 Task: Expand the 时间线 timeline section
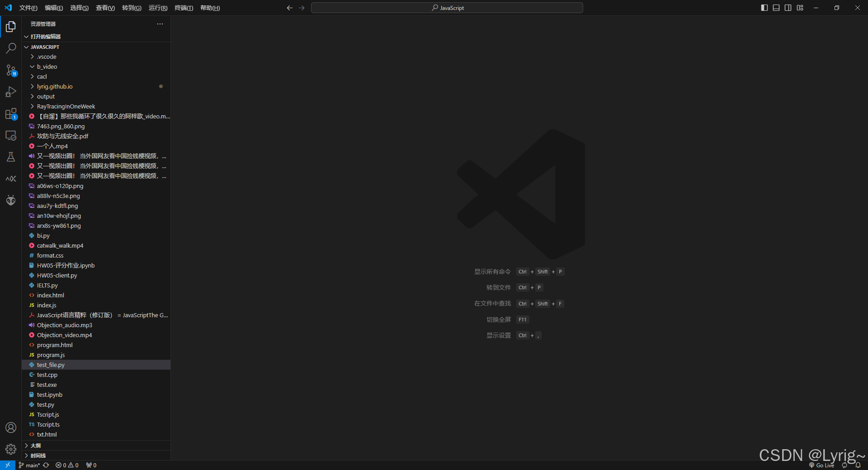click(x=96, y=456)
